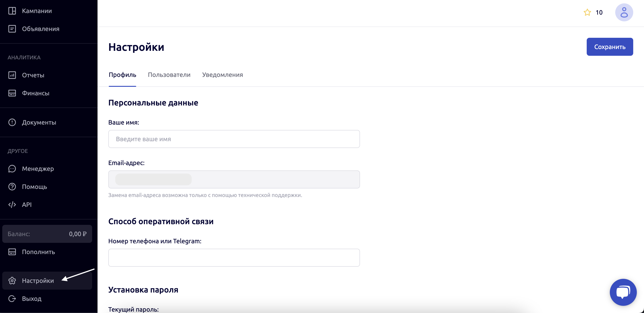Viewport: 644px width, 313px height.
Task: Click the Баланс 0,00 ₽ panel
Action: pyautogui.click(x=47, y=234)
